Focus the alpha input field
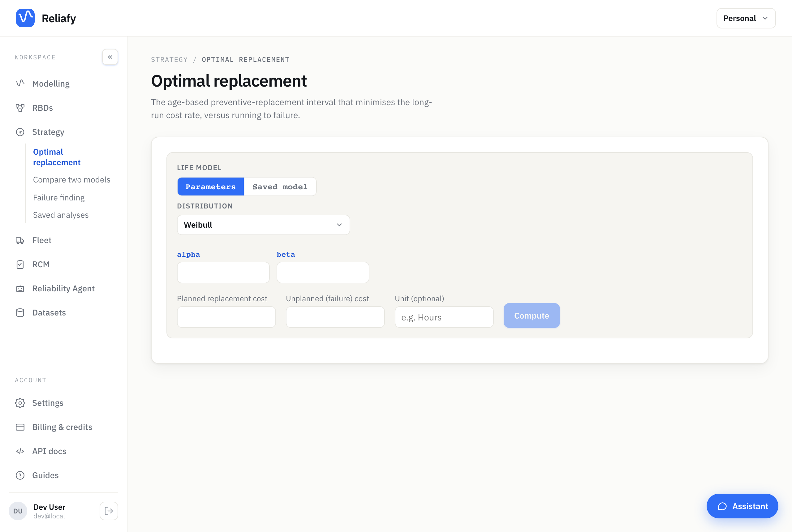 click(223, 272)
